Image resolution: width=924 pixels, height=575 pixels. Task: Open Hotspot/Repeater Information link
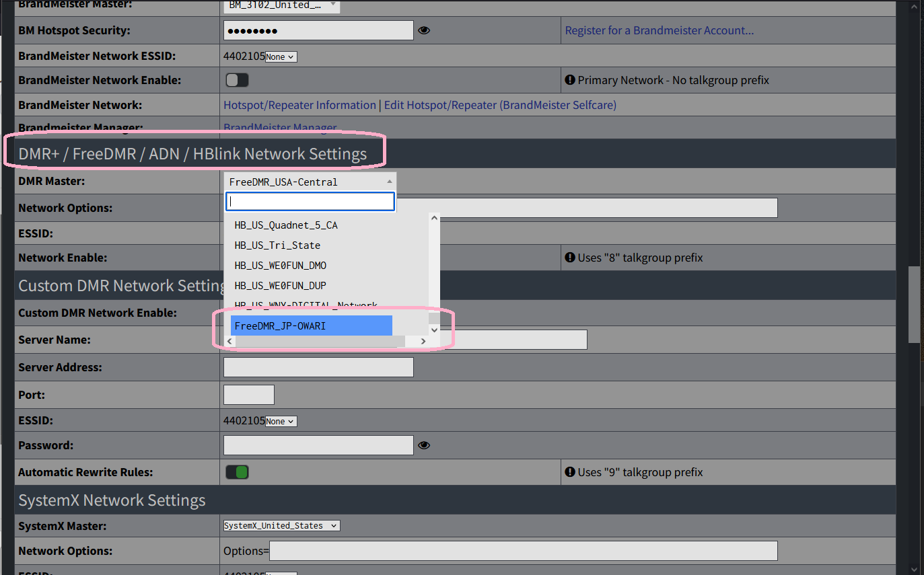click(x=299, y=105)
